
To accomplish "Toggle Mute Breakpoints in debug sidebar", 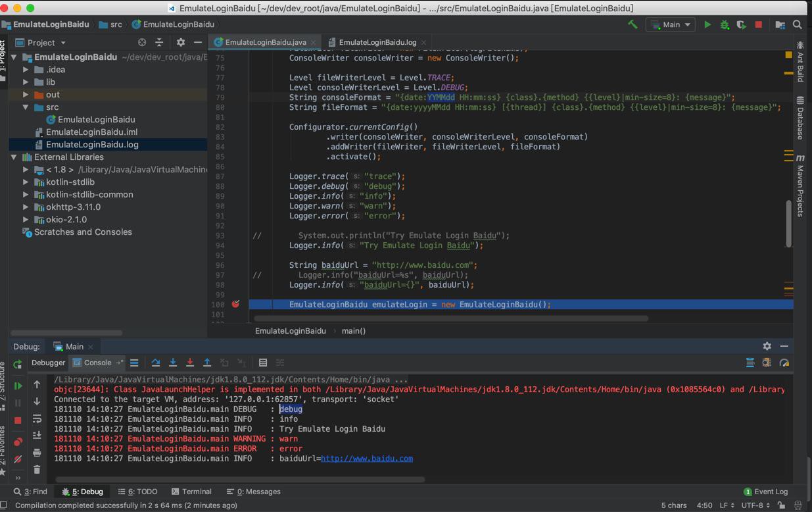I will tap(18, 459).
